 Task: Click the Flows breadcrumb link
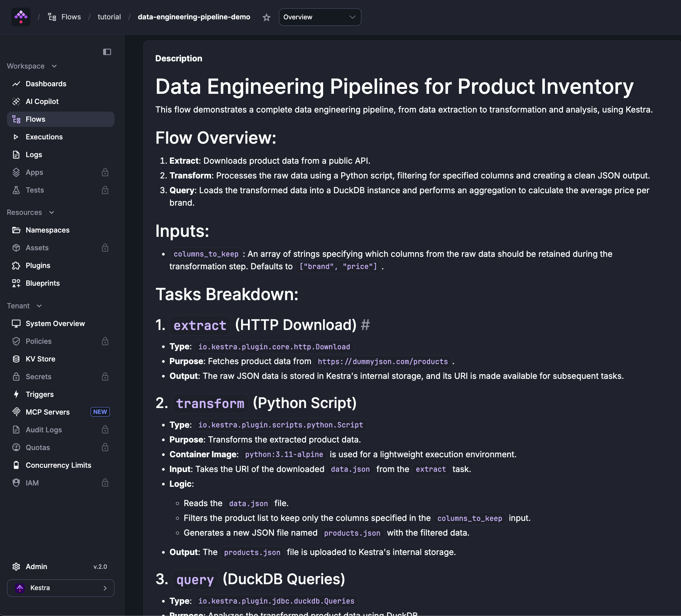tap(71, 17)
